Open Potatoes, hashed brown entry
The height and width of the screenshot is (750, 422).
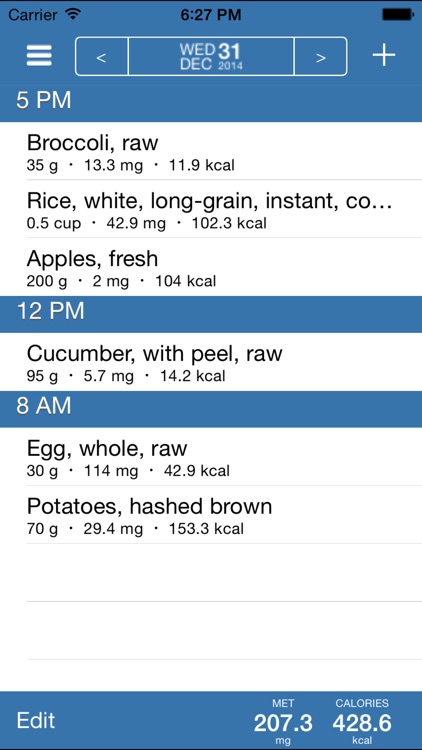(x=211, y=515)
